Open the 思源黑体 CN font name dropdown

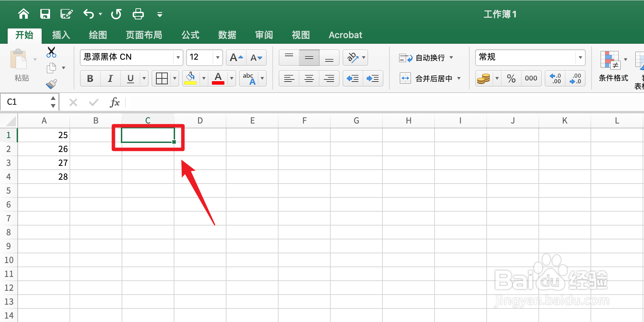[x=178, y=57]
